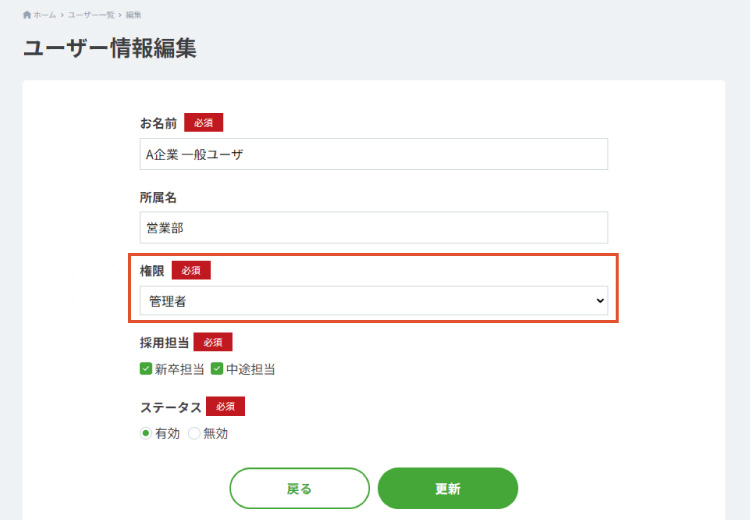This screenshot has width=750, height=520.
Task: Click the home icon in breadcrumb
Action: (x=27, y=15)
